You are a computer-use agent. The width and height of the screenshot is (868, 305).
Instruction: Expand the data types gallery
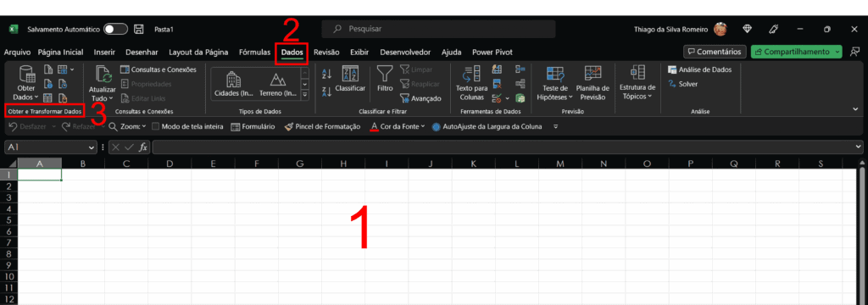click(x=304, y=95)
